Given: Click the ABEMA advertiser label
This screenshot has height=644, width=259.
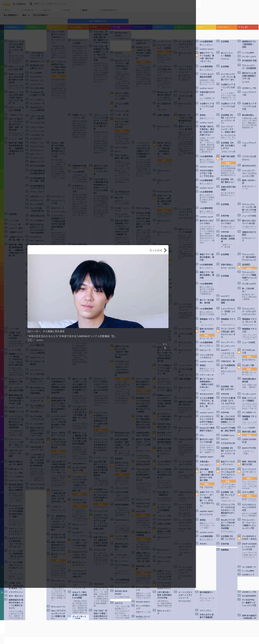Looking at the screenshot, I should pyautogui.click(x=40, y=340).
